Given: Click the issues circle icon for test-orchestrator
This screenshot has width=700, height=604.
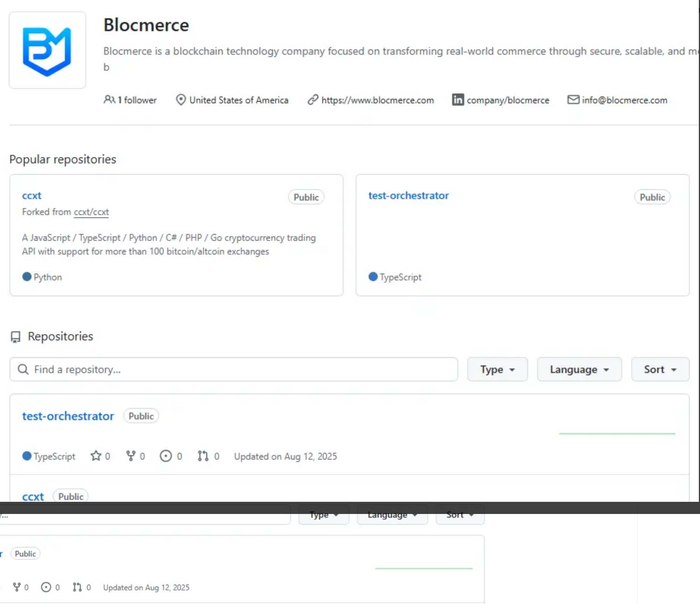Looking at the screenshot, I should (x=166, y=456).
